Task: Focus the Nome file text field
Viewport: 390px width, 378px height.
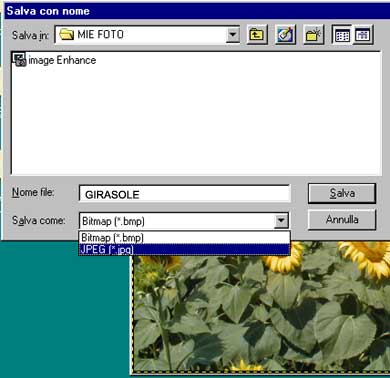Action: click(x=185, y=194)
